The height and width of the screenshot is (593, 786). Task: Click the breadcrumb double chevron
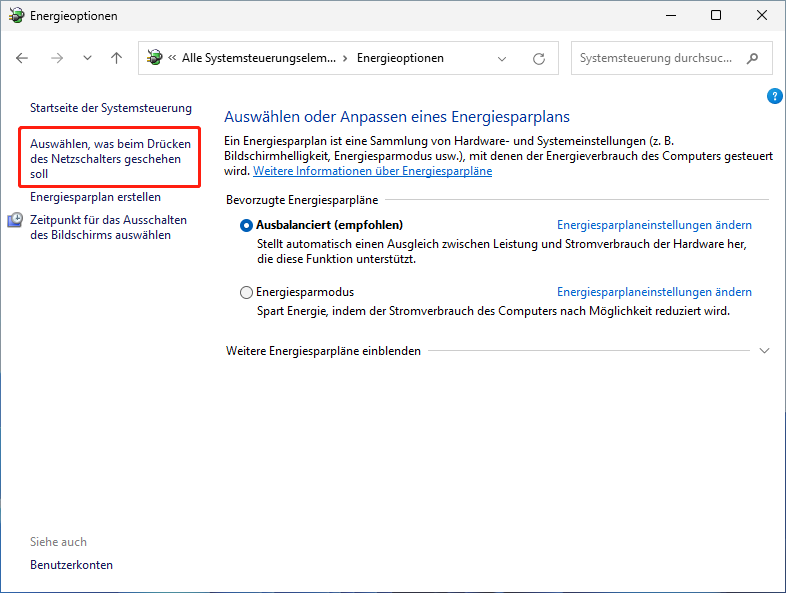pos(172,58)
